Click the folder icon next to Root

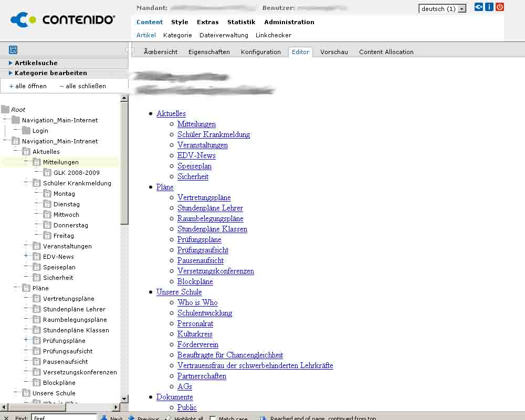tap(5, 110)
